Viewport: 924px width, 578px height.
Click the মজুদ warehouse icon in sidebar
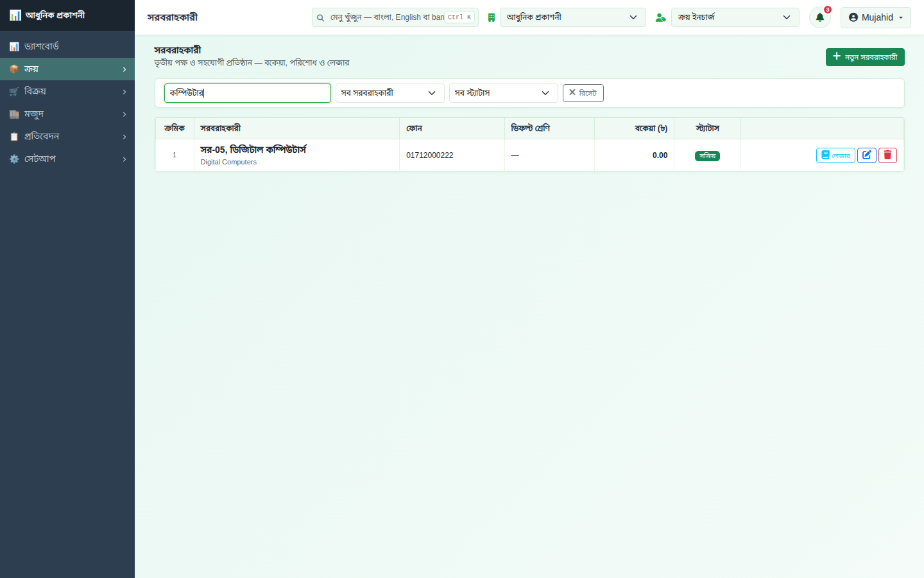click(x=14, y=114)
